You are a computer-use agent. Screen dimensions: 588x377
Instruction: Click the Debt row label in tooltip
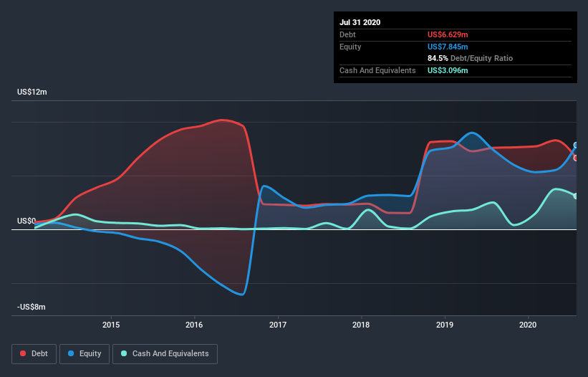347,34
